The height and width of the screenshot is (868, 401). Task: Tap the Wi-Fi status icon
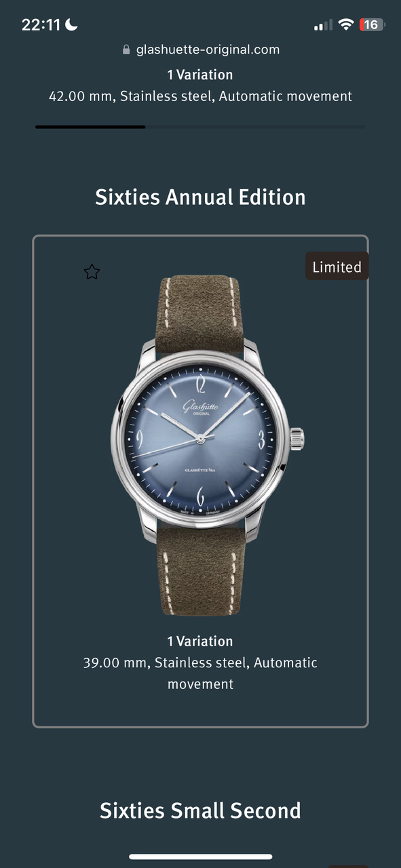[x=346, y=25]
